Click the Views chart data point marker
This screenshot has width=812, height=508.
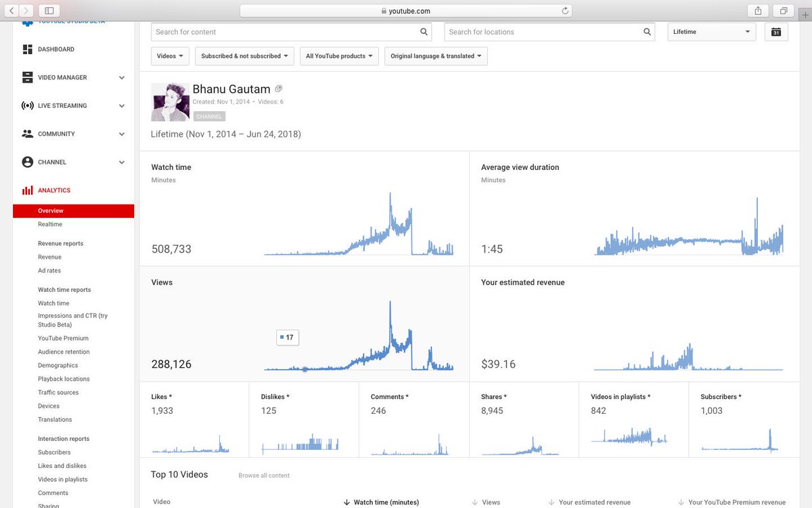click(x=304, y=369)
